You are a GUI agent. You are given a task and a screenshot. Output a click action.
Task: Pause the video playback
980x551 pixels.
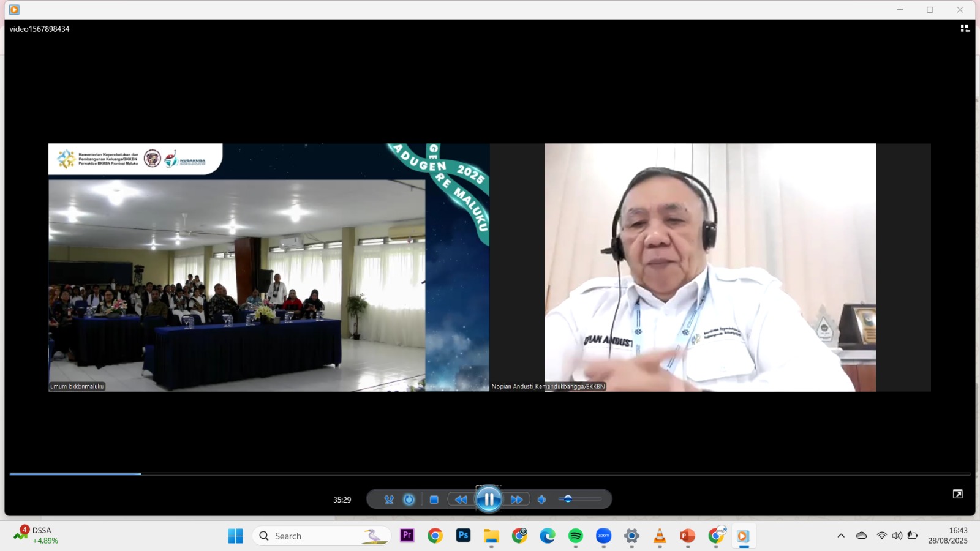489,500
